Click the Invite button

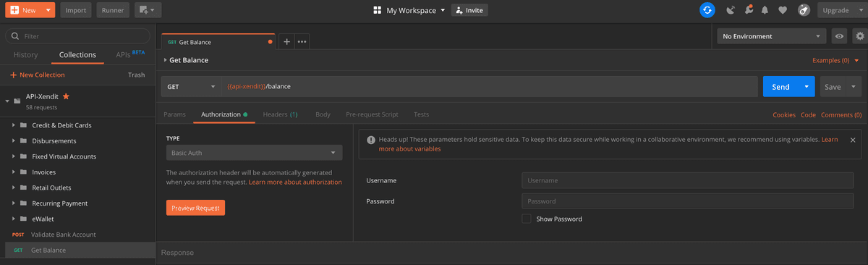point(469,10)
